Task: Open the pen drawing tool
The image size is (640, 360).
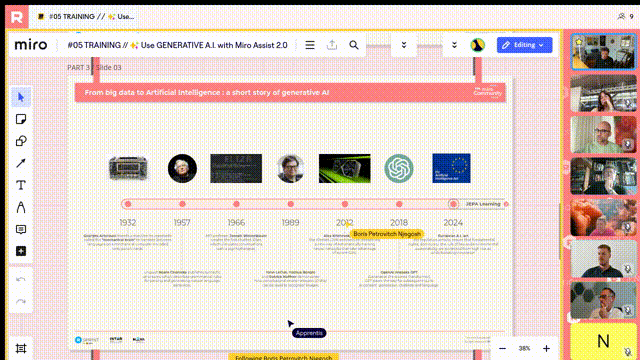Action: (x=21, y=207)
